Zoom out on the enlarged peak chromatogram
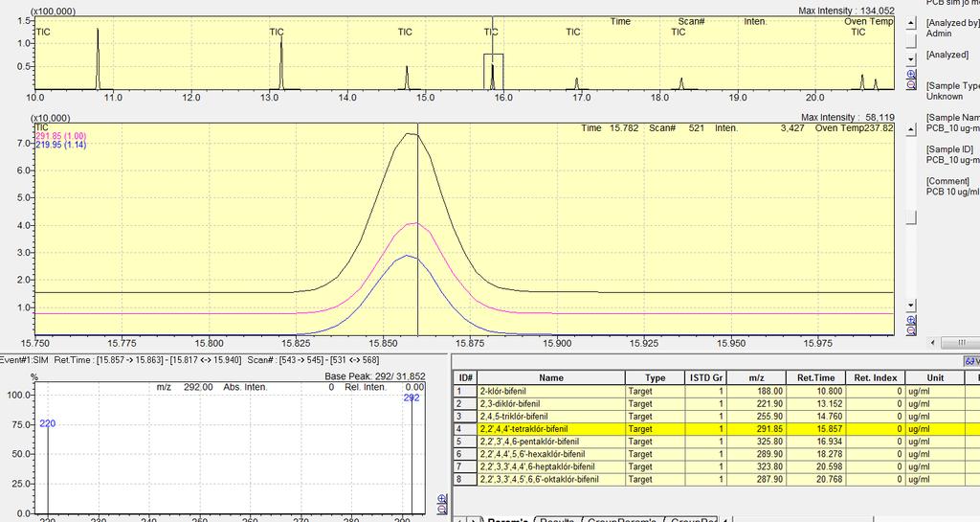The image size is (980, 522). [x=911, y=330]
